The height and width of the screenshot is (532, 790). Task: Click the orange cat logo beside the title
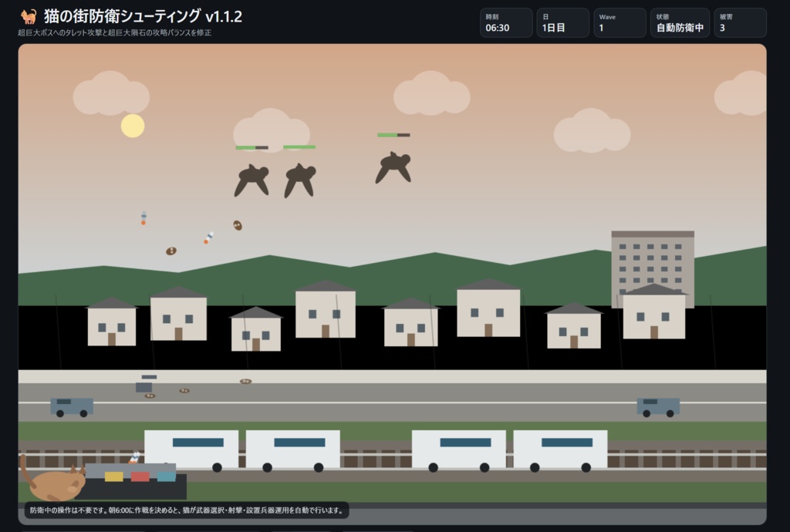[29, 17]
